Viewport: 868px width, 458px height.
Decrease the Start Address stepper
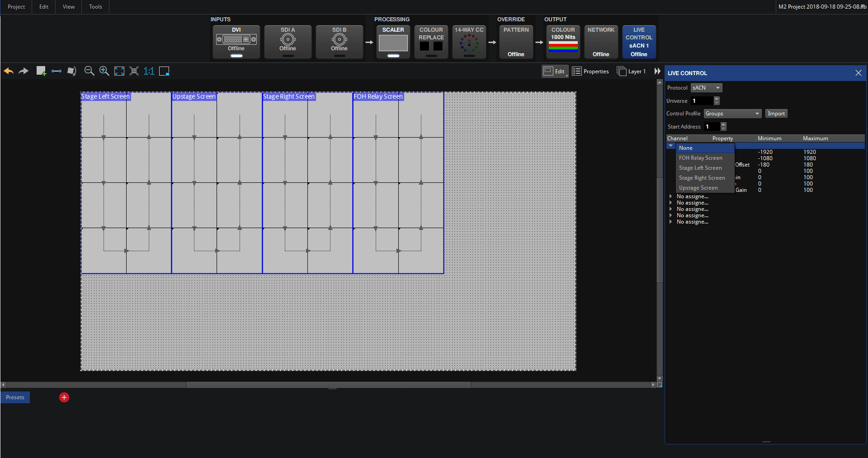(x=723, y=129)
